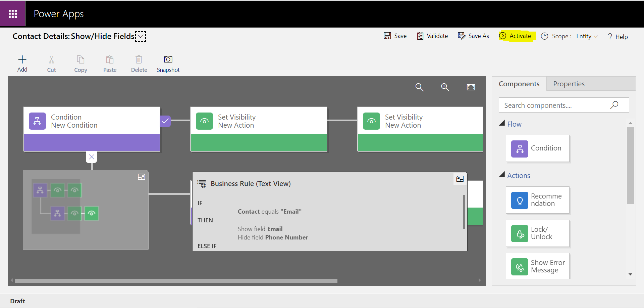
Task: Select the Lock/Unlock component tile
Action: [x=538, y=233]
